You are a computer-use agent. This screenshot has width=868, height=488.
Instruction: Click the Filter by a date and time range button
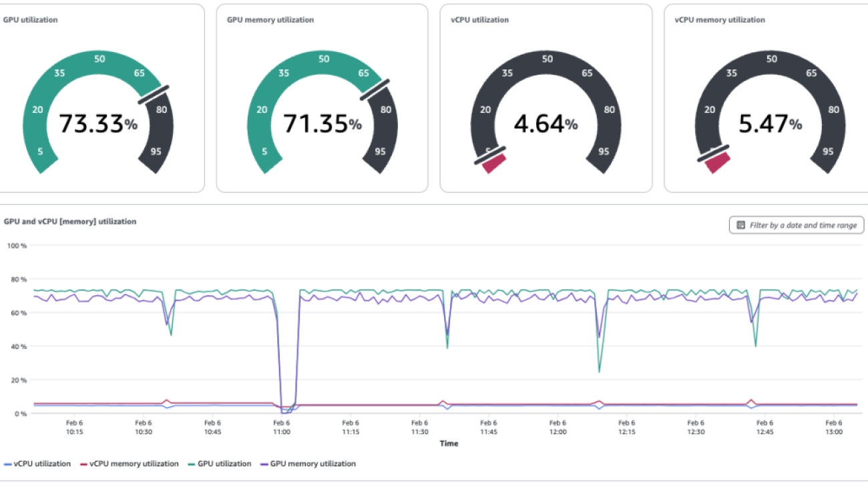pos(797,226)
